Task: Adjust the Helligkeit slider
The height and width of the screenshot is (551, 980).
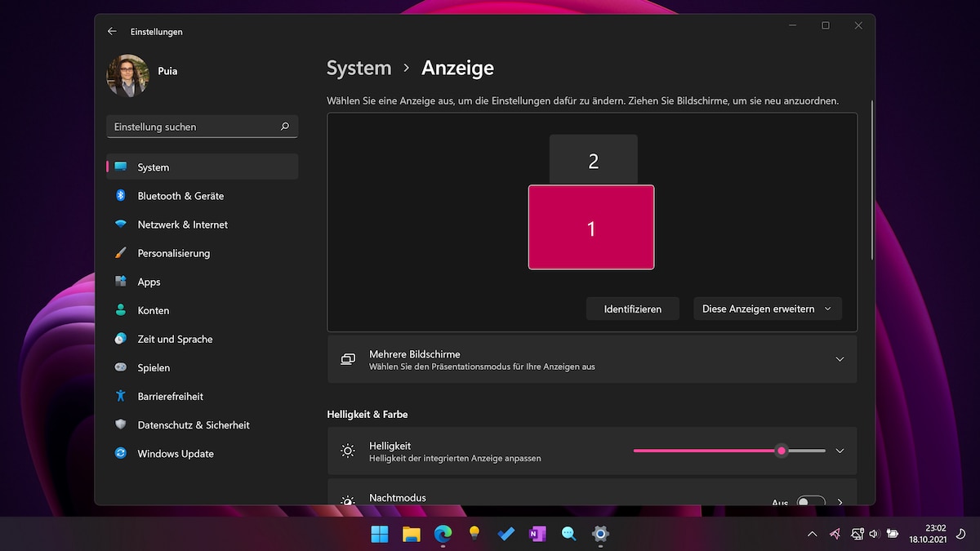Action: 781,450
